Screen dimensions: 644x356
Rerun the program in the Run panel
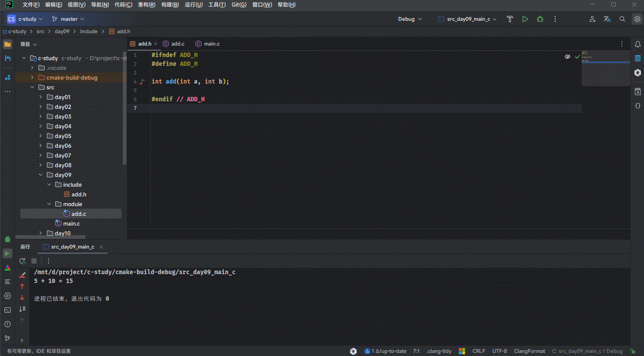[x=22, y=261]
